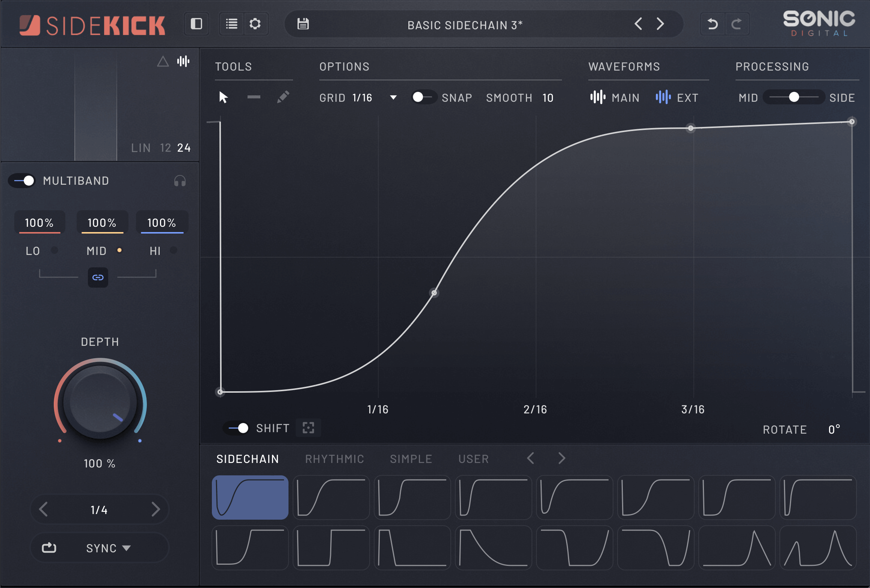The height and width of the screenshot is (588, 870).
Task: Go to previous preset with left chevron
Action: coord(638,24)
